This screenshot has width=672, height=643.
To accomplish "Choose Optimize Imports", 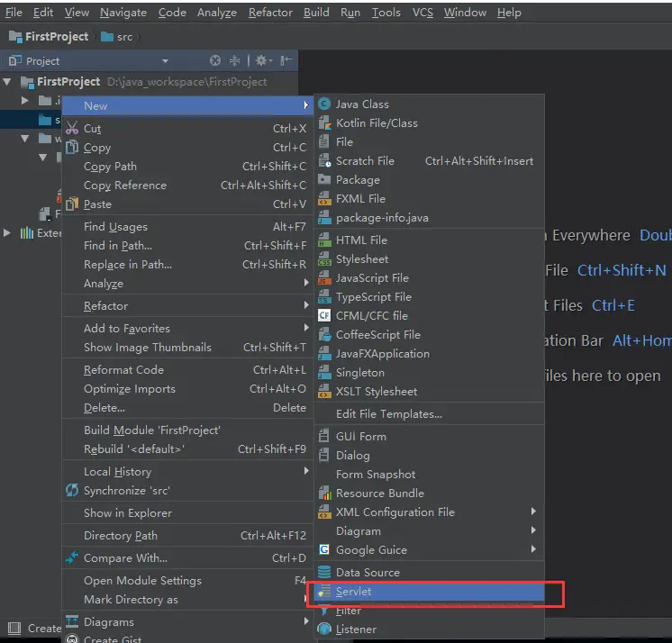I will point(187,388).
